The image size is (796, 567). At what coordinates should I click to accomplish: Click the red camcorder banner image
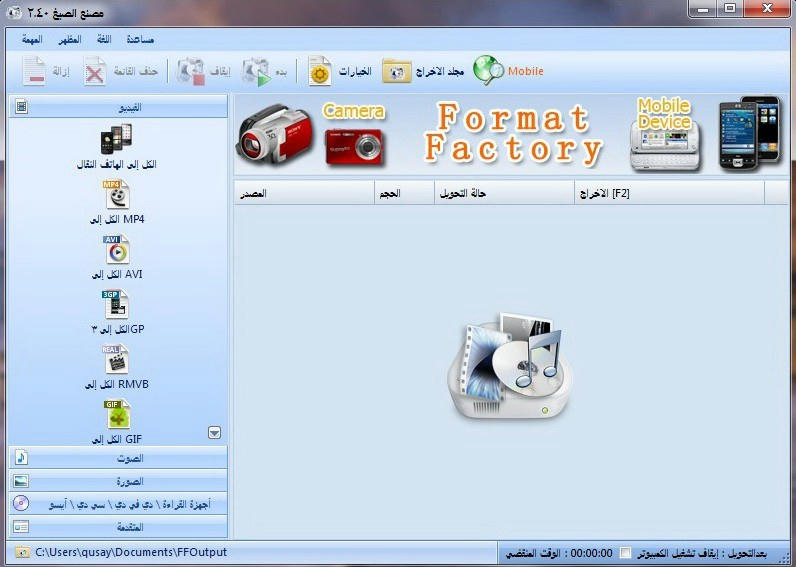[275, 134]
